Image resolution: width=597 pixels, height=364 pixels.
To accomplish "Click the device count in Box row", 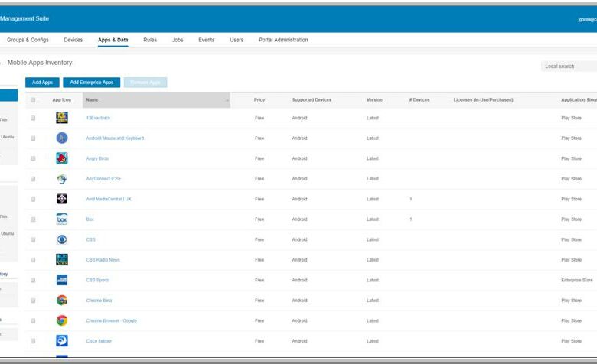I will pos(411,219).
